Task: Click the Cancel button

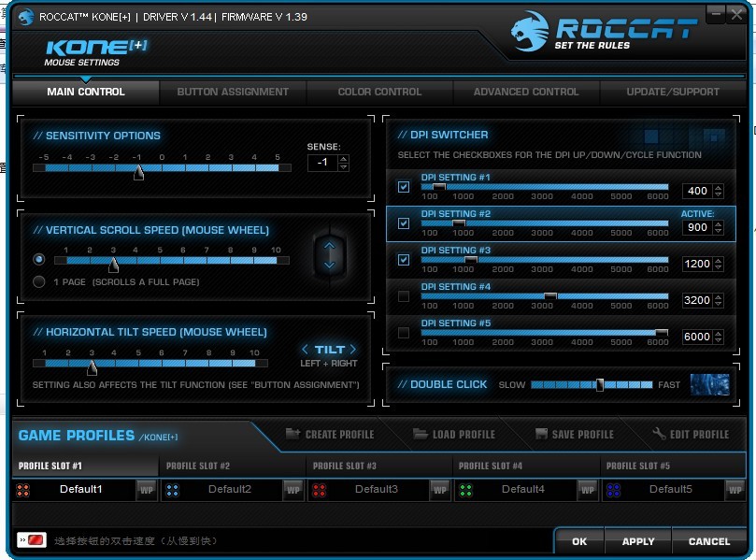Action: (709, 541)
